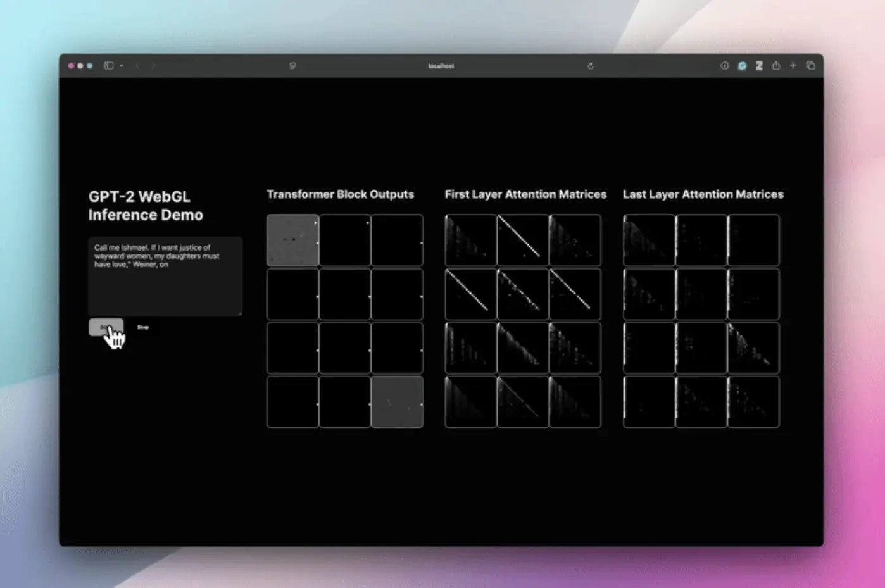Screen dimensions: 885x588
Task: Select the 'Last Layer Attention Matrices' heading
Action: tap(703, 194)
